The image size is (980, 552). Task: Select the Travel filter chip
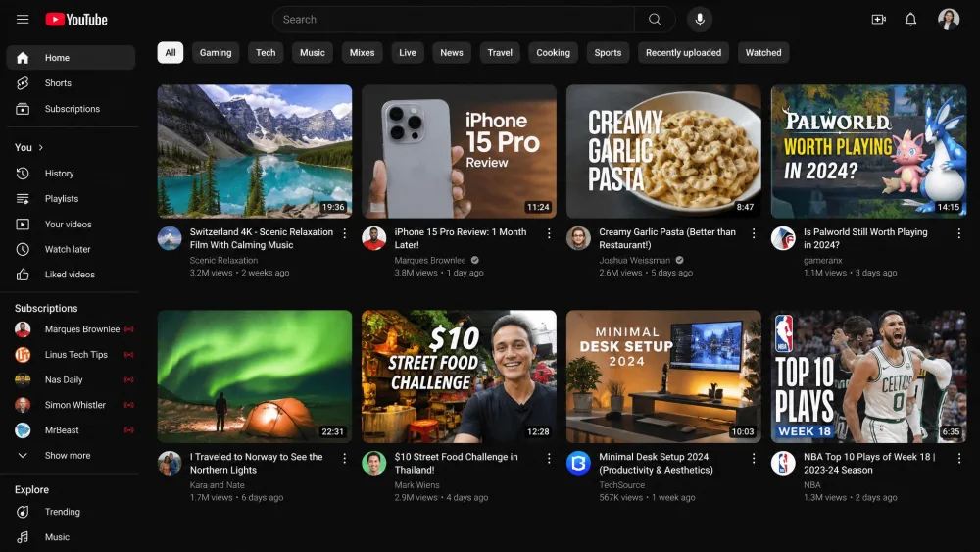coord(500,53)
